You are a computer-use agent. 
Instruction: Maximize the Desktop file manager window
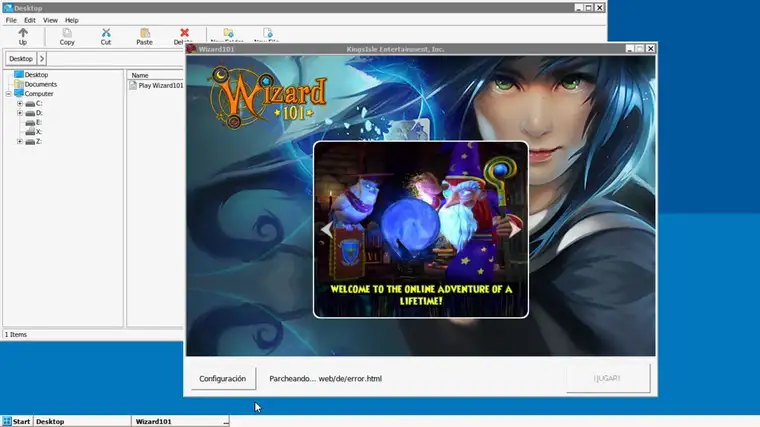tap(588, 8)
